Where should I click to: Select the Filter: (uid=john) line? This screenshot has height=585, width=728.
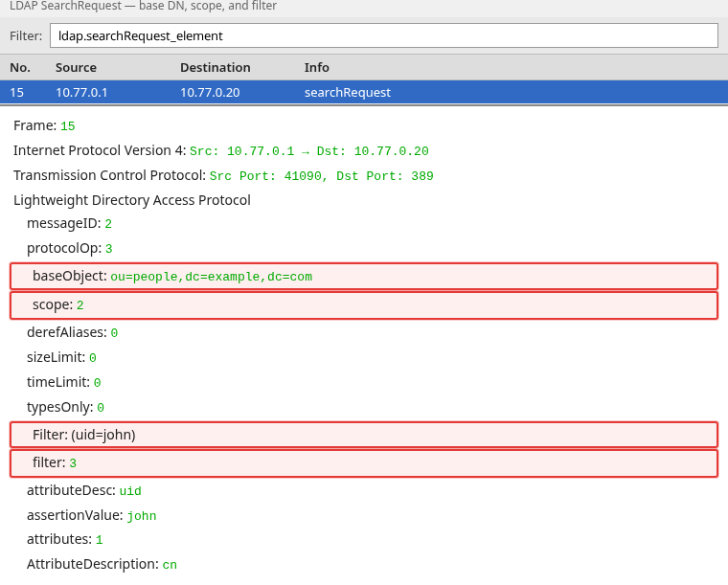[364, 435]
